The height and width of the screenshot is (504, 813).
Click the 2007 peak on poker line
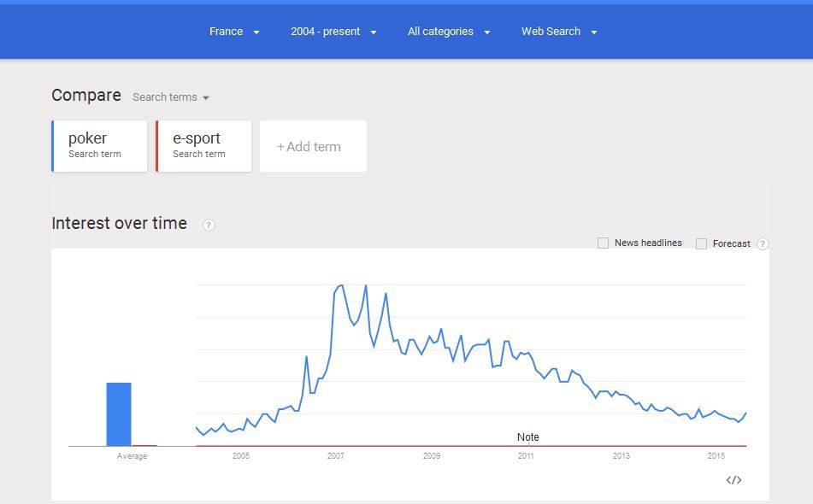pyautogui.click(x=341, y=285)
